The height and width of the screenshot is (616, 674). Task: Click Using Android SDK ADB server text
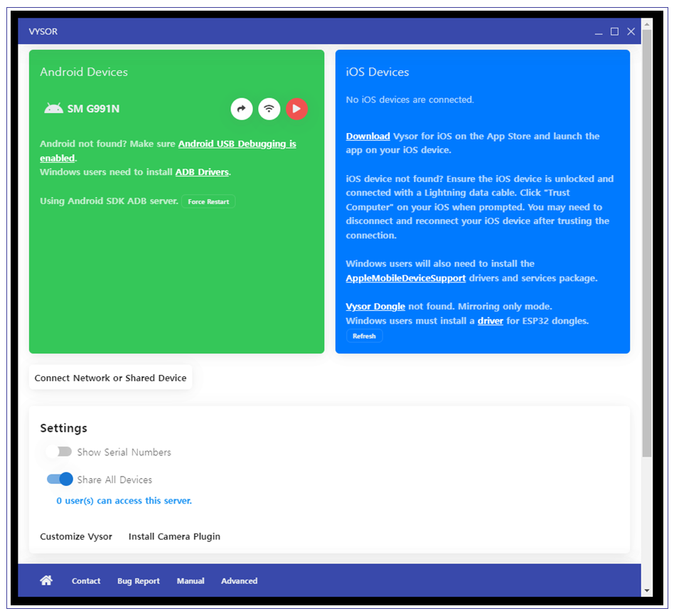tap(109, 201)
